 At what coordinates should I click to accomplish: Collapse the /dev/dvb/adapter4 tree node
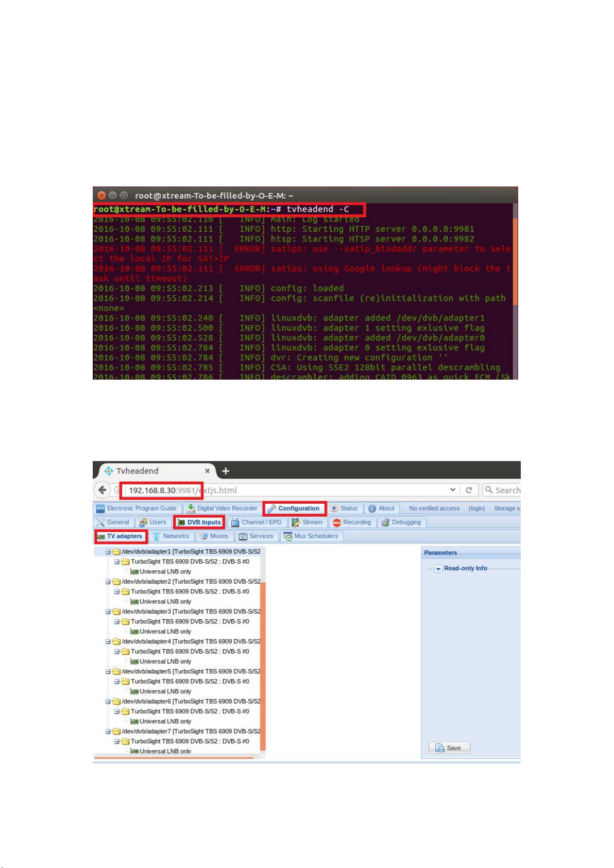[x=108, y=641]
